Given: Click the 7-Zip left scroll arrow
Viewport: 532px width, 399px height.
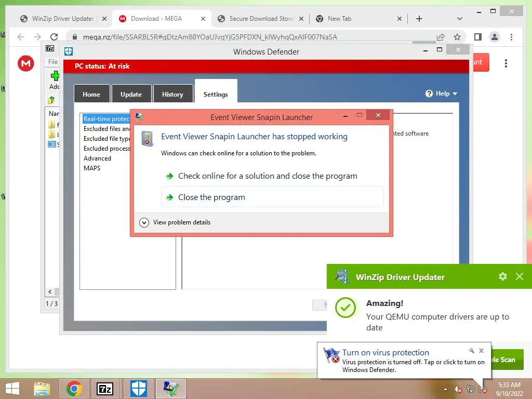Looking at the screenshot, I should point(50,291).
